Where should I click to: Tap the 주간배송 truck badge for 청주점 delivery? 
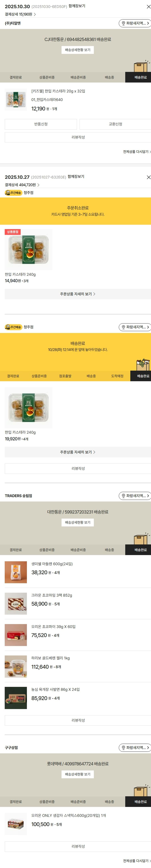pos(13,327)
